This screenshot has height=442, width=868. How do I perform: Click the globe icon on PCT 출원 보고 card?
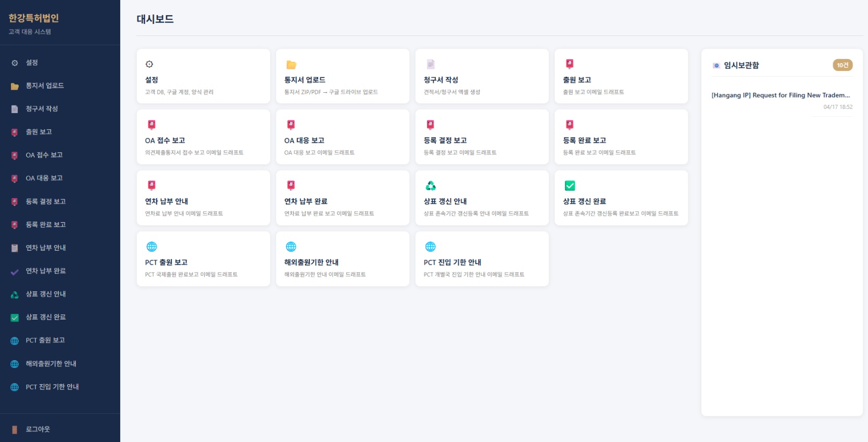[152, 247]
